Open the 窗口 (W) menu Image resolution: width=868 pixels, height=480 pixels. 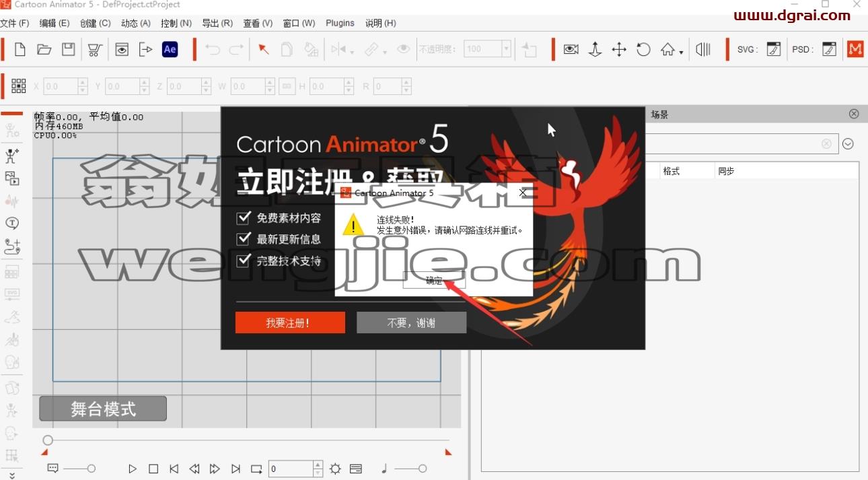(x=299, y=23)
